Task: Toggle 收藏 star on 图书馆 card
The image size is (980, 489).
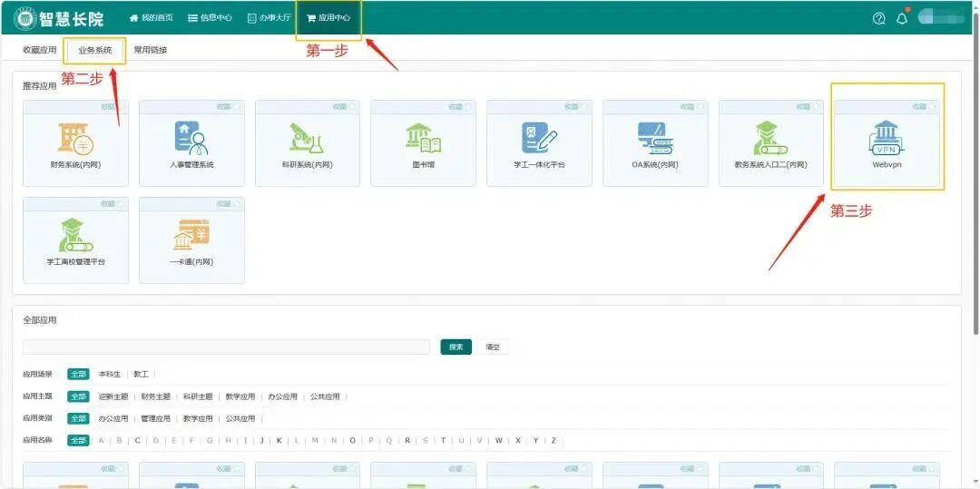Action: click(468, 107)
